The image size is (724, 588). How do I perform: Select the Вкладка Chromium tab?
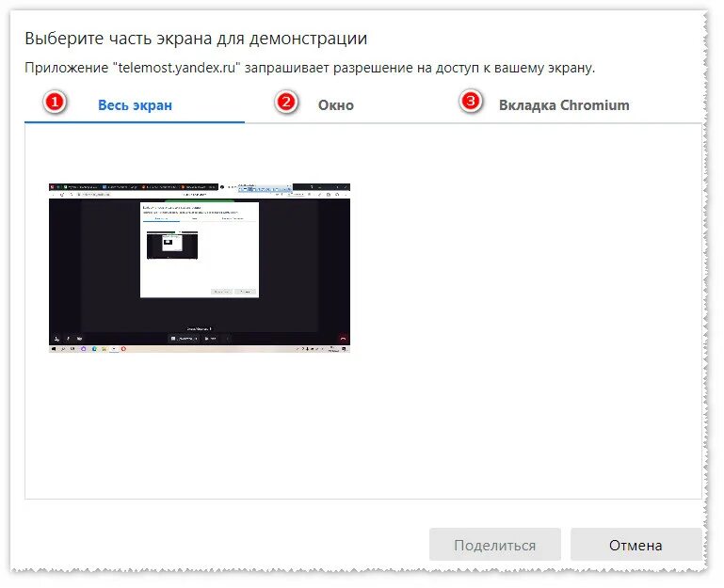(564, 105)
